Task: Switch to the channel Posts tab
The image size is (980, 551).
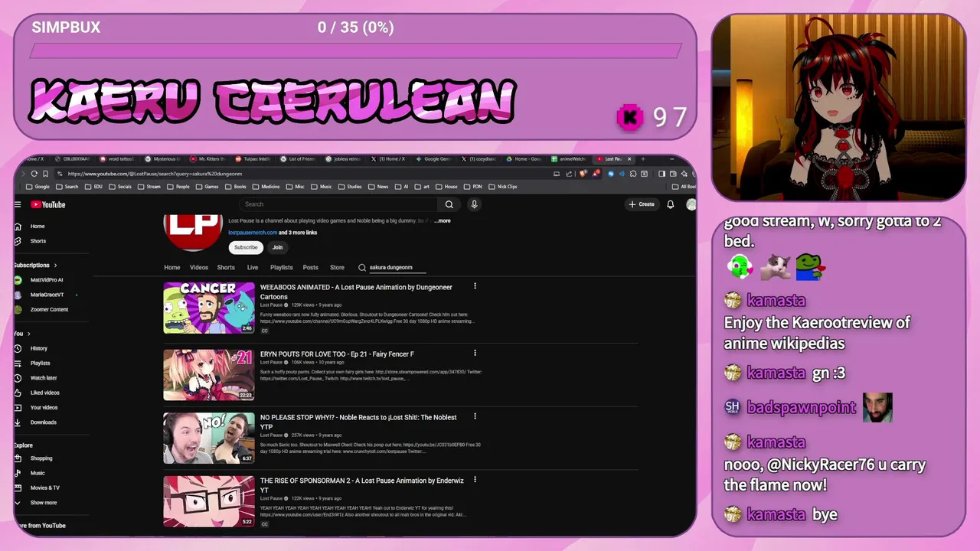Action: click(310, 268)
